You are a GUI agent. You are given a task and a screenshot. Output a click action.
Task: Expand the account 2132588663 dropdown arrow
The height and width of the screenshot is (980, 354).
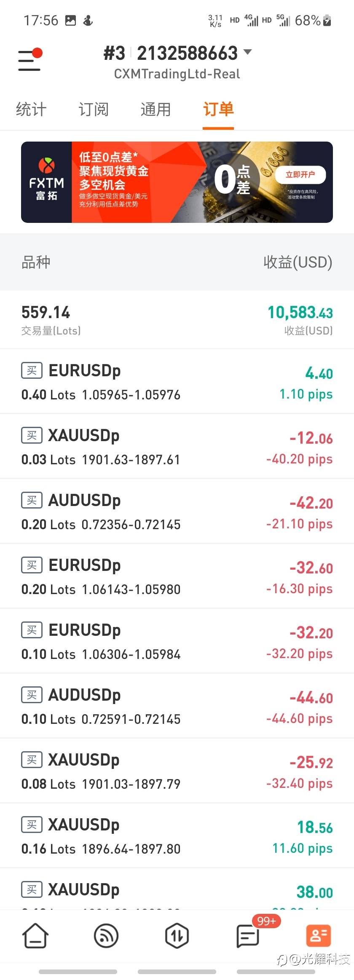(248, 52)
